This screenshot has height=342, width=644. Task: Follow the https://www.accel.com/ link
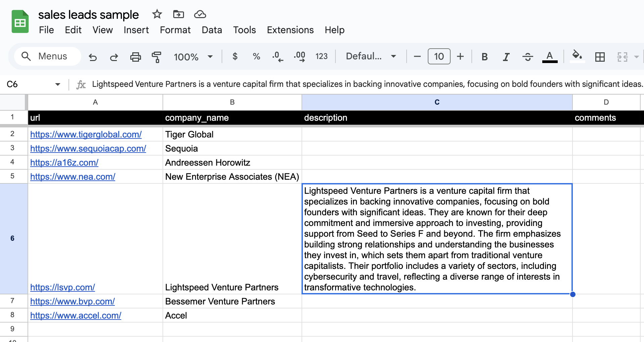(x=76, y=316)
